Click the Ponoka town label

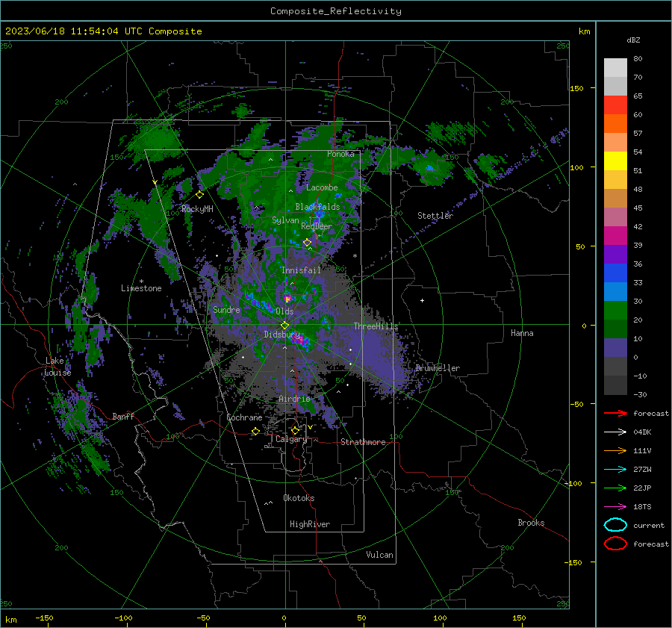[340, 154]
